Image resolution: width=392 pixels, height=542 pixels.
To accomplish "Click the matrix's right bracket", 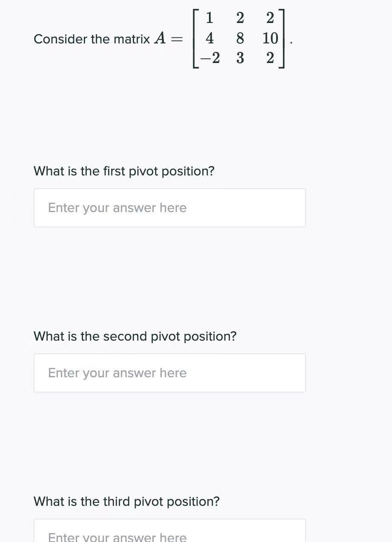I will click(x=282, y=38).
